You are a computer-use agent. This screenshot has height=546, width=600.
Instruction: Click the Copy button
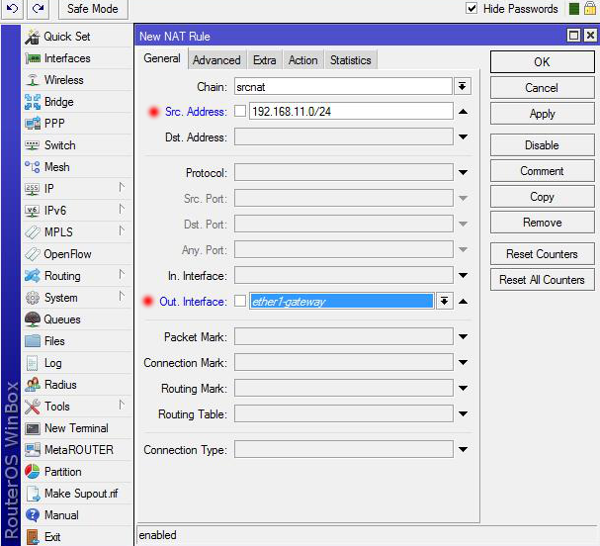[542, 197]
